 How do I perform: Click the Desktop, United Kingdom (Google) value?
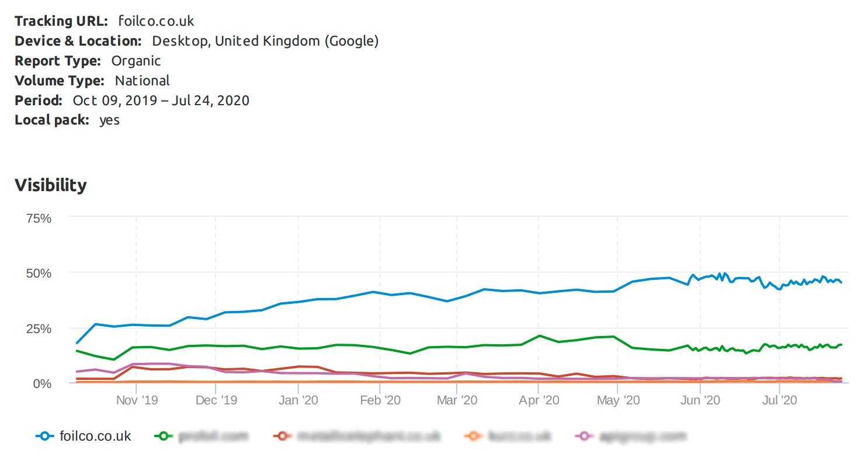click(265, 41)
